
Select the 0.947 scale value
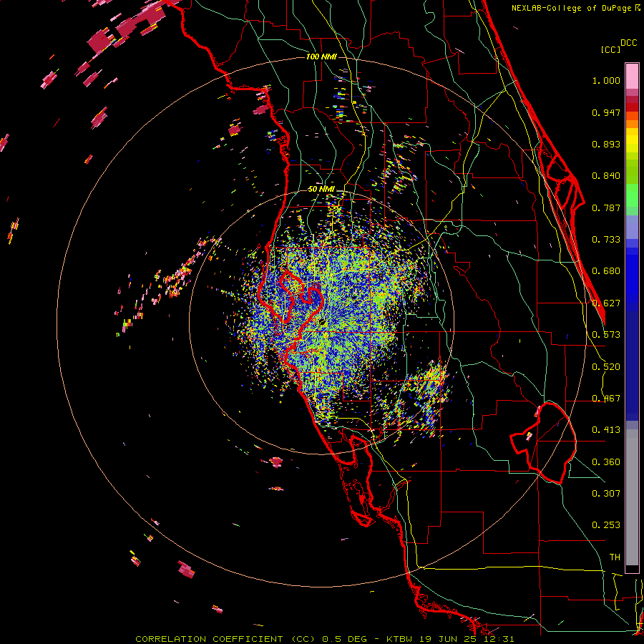coord(606,112)
